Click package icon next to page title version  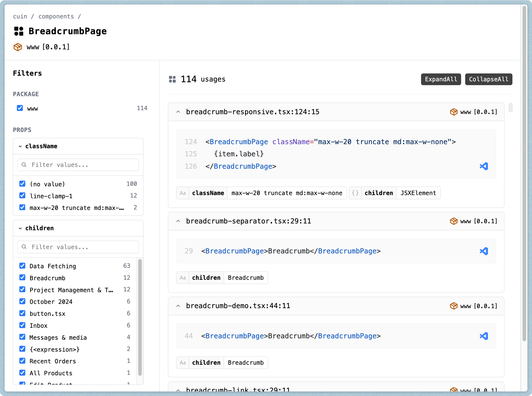(x=18, y=47)
